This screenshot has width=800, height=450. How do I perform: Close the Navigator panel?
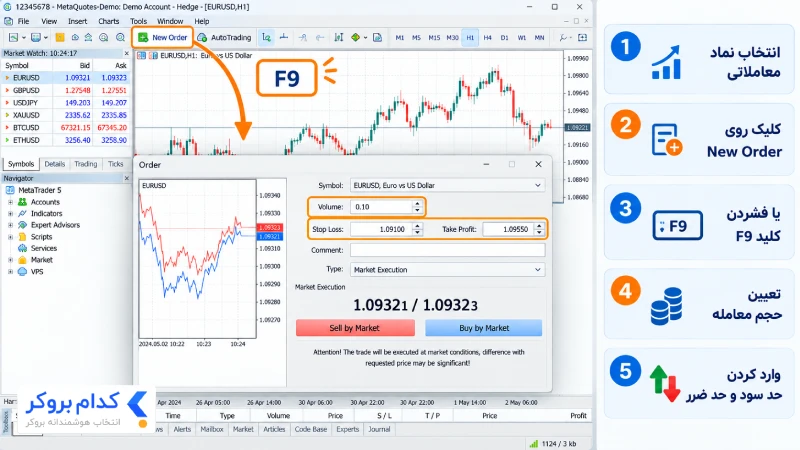point(127,178)
